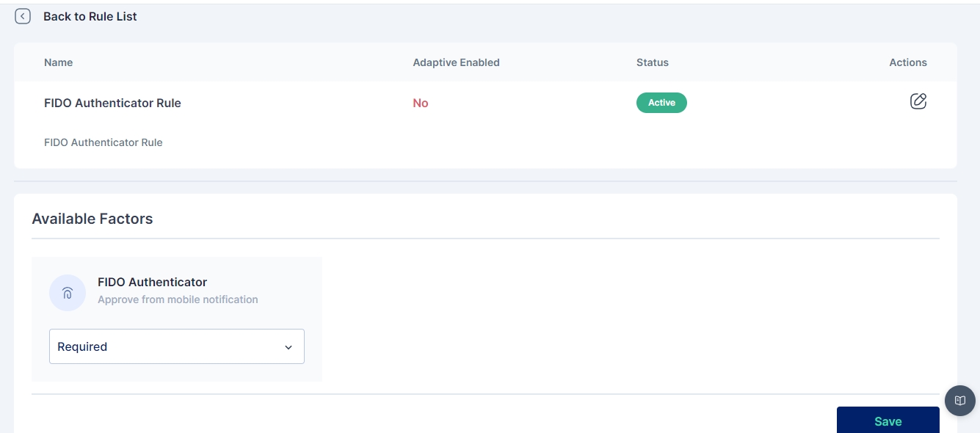The width and height of the screenshot is (980, 433).
Task: Click the Approve from mobile notification text
Action: tap(178, 299)
